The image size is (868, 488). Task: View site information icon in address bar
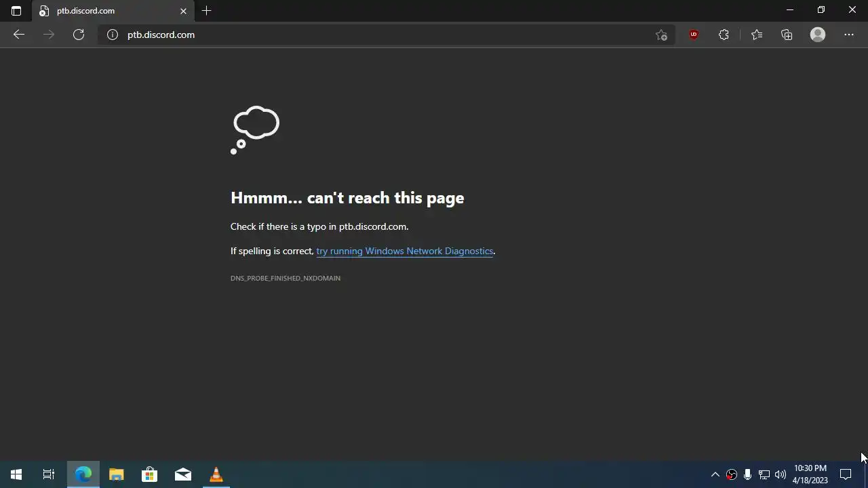tap(113, 35)
